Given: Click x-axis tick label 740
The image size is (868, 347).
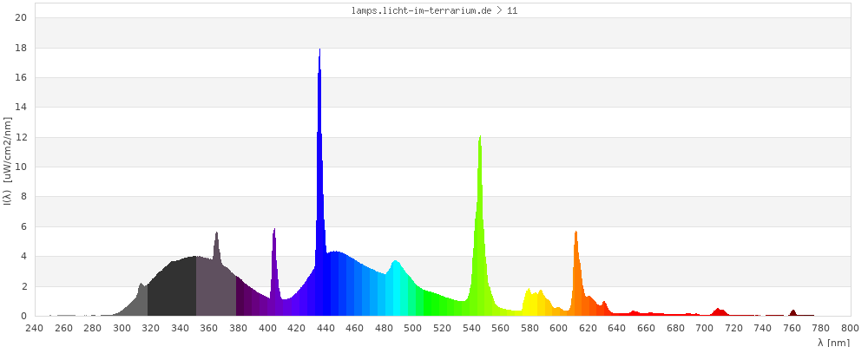Looking at the screenshot, I should click(x=763, y=328).
